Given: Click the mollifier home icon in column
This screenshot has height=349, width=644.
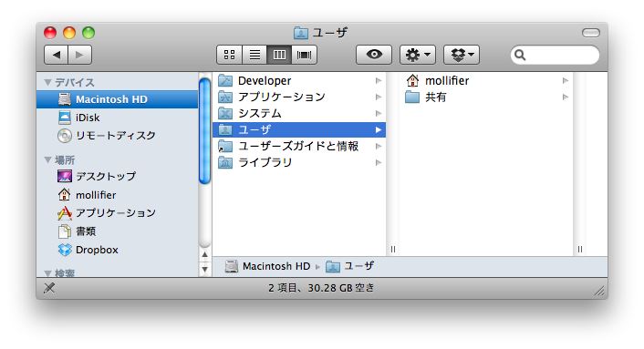Looking at the screenshot, I should pos(412,80).
